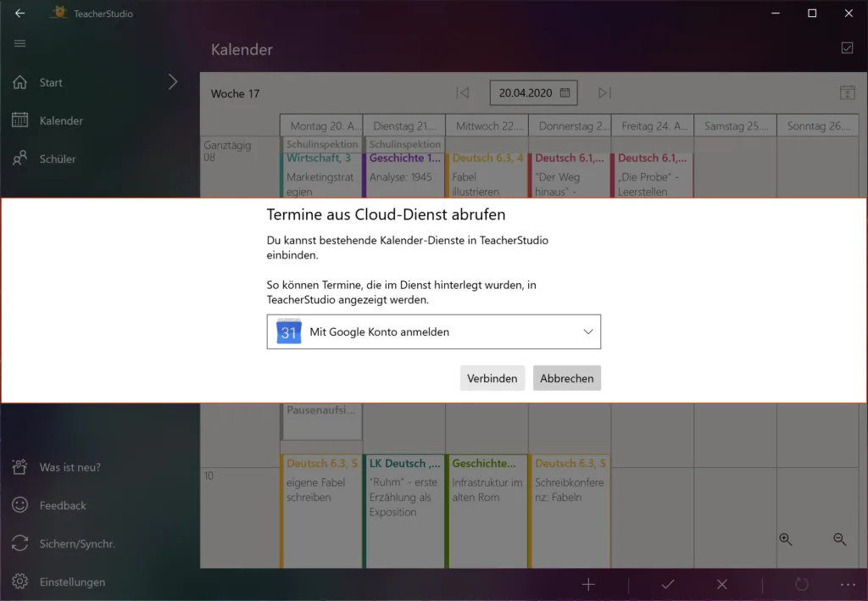Select the Freitag 24 day header

(x=653, y=125)
